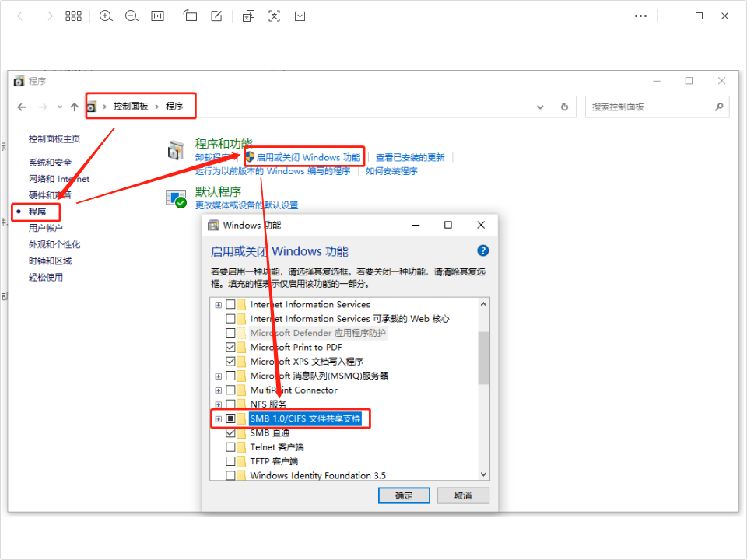Edit the image with the pencil icon

click(x=216, y=16)
